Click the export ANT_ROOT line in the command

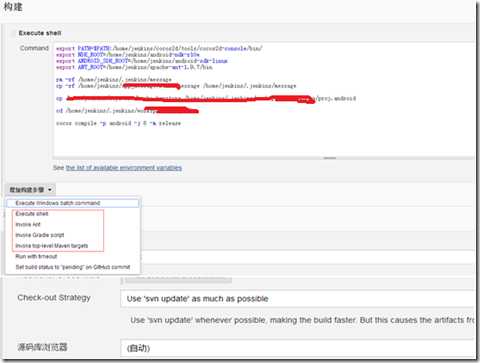134,67
